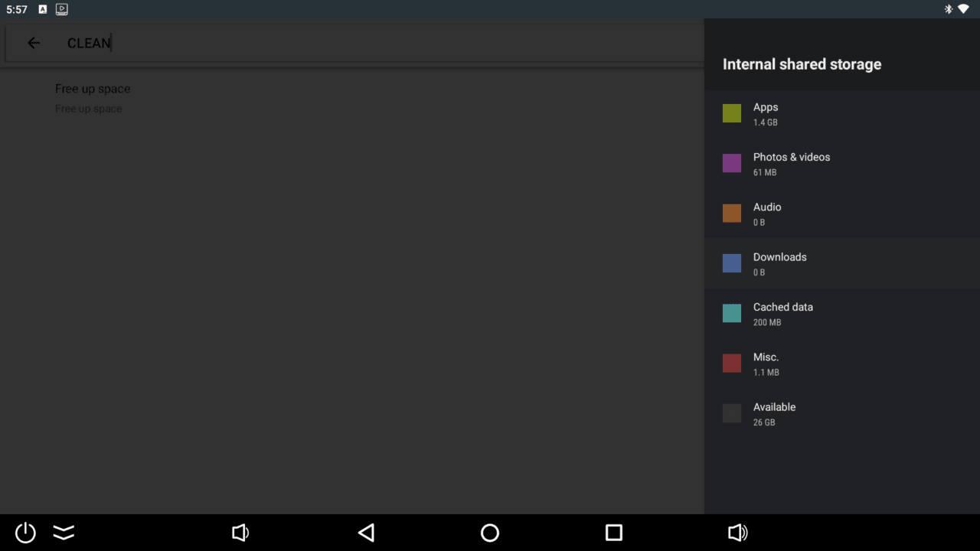This screenshot has height=551, width=980.
Task: Clear Cached data entry
Action: point(841,314)
